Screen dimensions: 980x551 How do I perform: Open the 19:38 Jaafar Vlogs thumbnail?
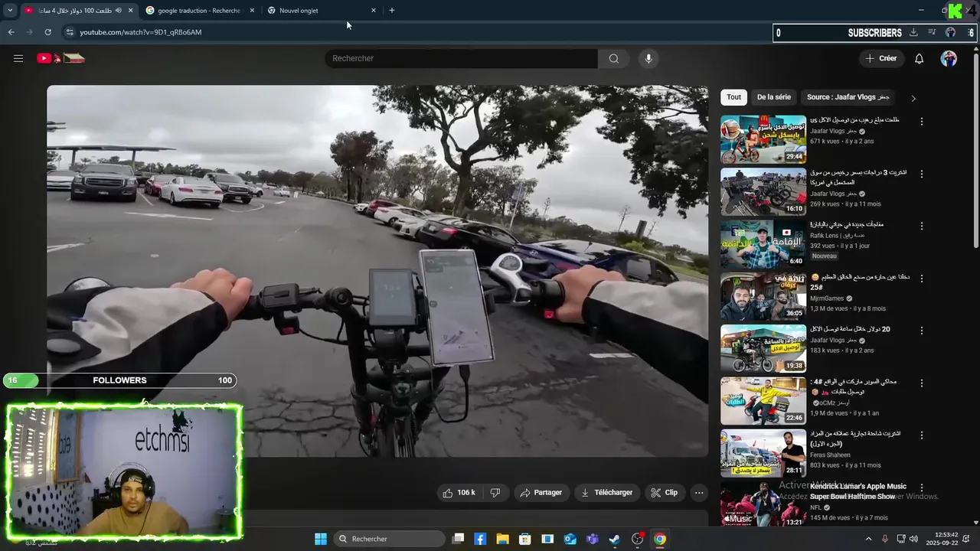(763, 348)
